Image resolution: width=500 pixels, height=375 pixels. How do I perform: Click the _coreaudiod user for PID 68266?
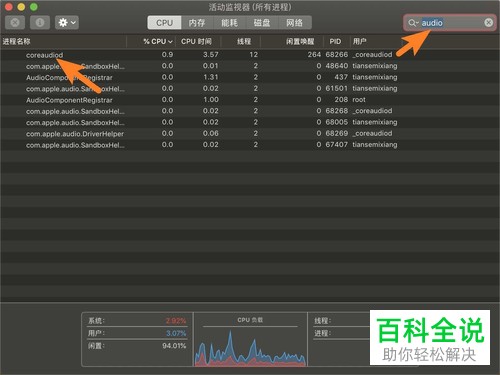(x=372, y=55)
